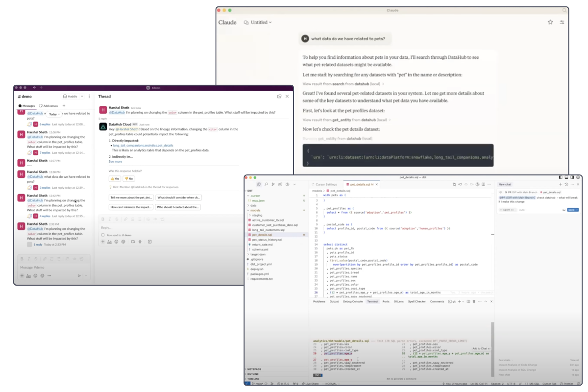Open Huddle options dropdown arrow in Slack
Image resolution: width=588 pixels, height=392 pixels.
tap(82, 97)
